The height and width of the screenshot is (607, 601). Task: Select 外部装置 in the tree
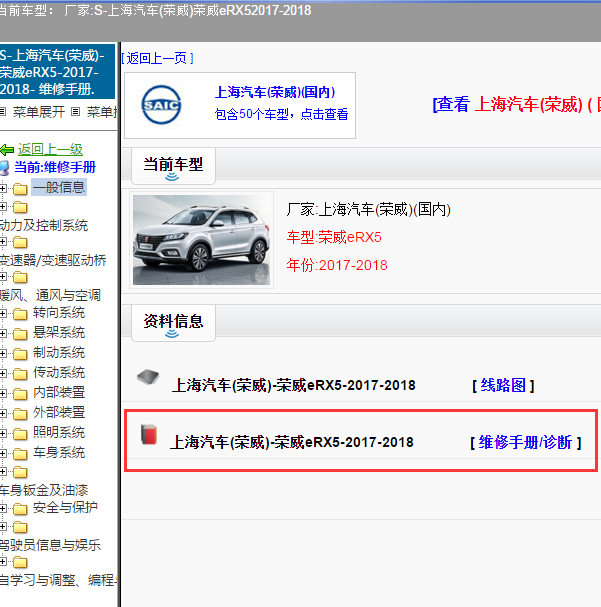[x=59, y=412]
